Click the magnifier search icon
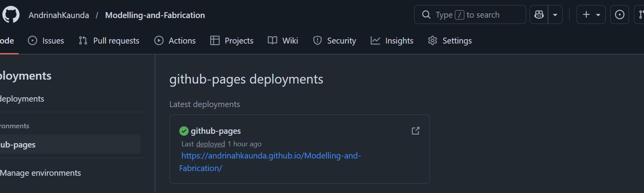This screenshot has width=644, height=193. [x=426, y=15]
